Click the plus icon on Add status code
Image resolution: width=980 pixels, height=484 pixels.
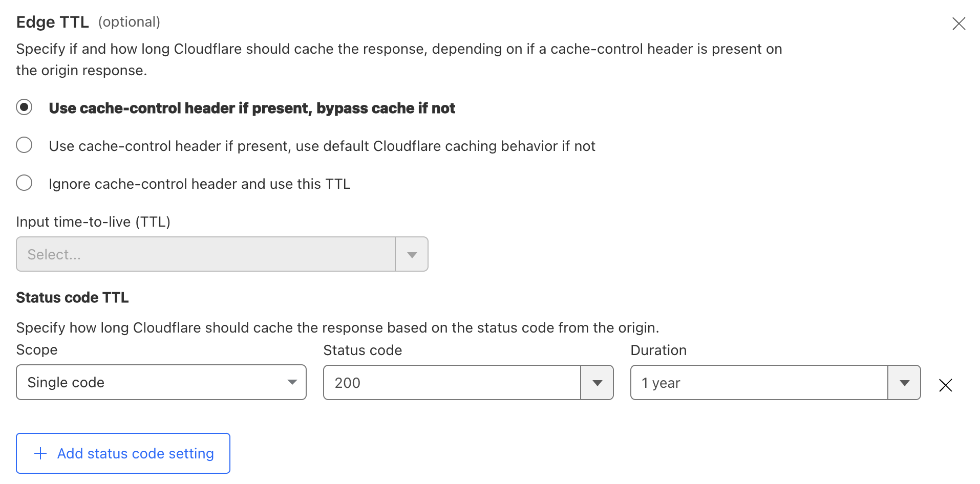[x=40, y=453]
